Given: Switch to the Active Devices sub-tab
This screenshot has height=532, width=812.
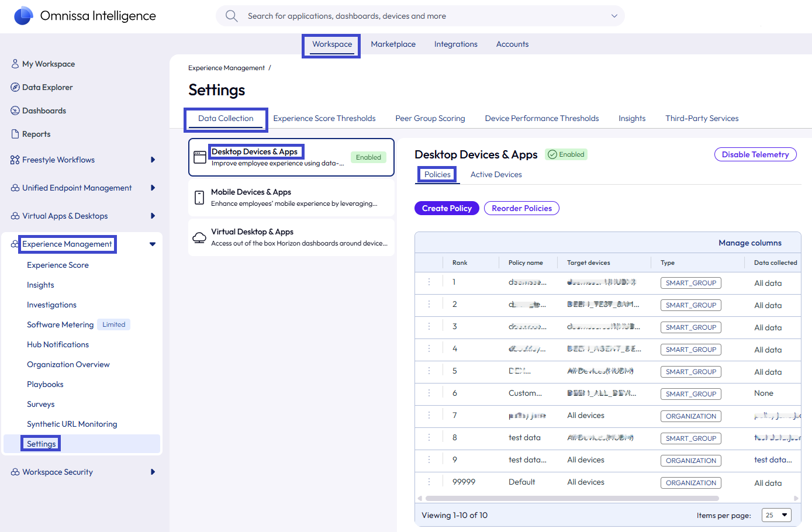Looking at the screenshot, I should (496, 175).
